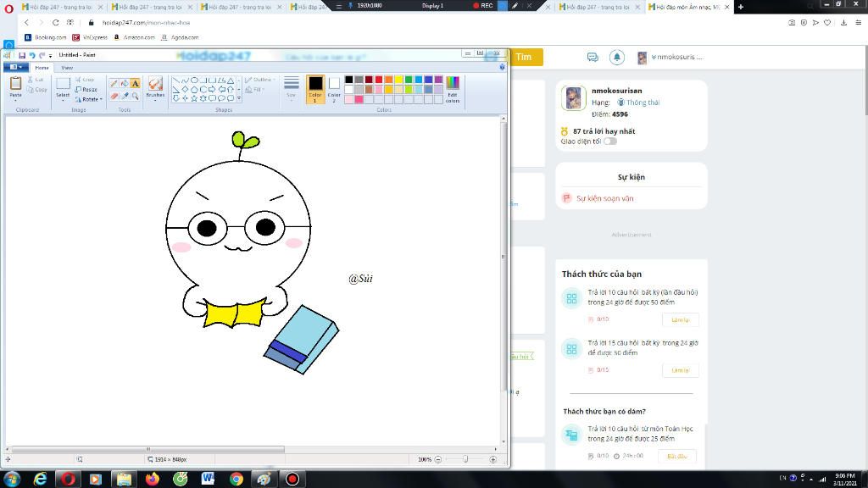868x488 pixels.
Task: Click the yellow Tìm search button
Action: coord(526,57)
